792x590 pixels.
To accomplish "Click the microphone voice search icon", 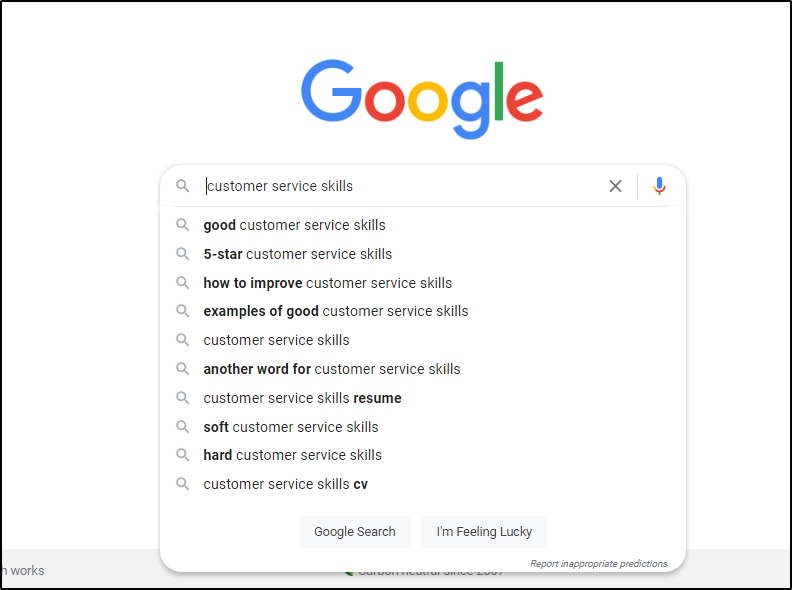I will point(659,186).
